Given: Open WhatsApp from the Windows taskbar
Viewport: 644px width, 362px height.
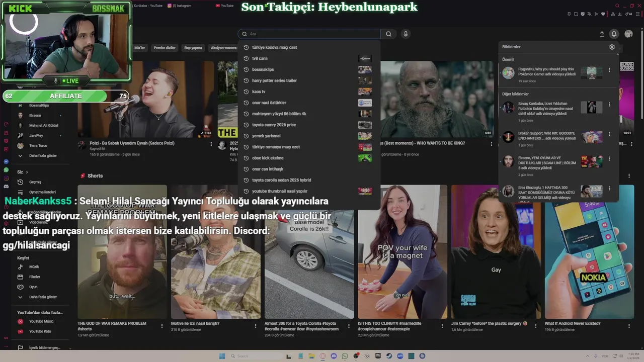Looking at the screenshot, I should click(x=345, y=356).
